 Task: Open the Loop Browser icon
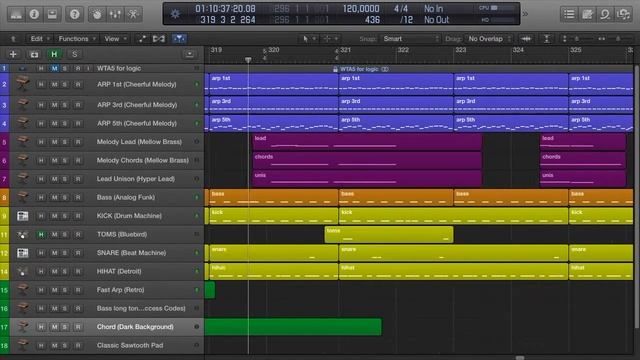point(605,14)
